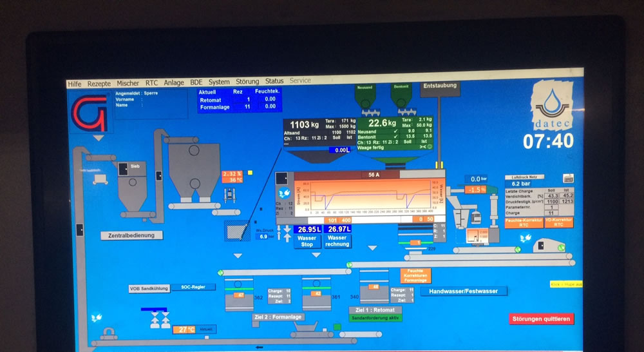
Task: Click the Neusand silo icon
Action: point(365,97)
